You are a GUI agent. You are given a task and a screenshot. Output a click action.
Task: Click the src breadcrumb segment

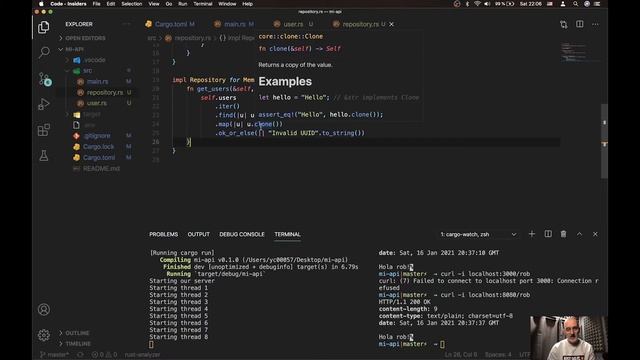pos(151,38)
